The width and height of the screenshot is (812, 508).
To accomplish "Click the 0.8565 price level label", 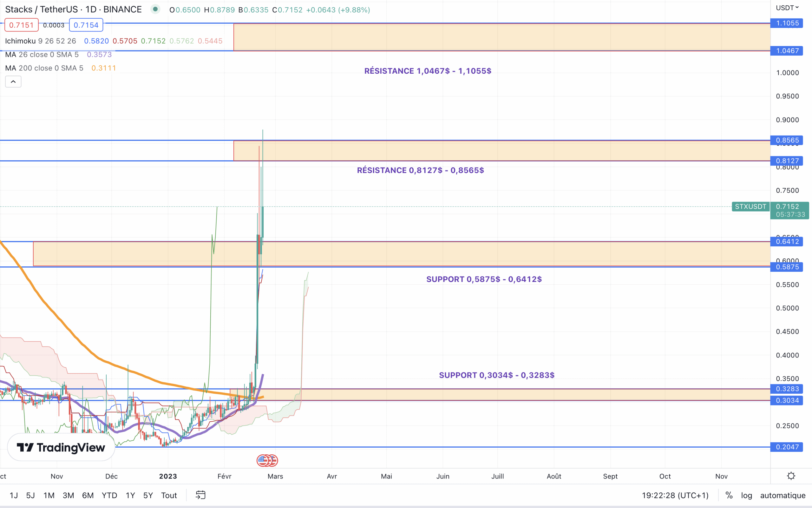I will 787,140.
